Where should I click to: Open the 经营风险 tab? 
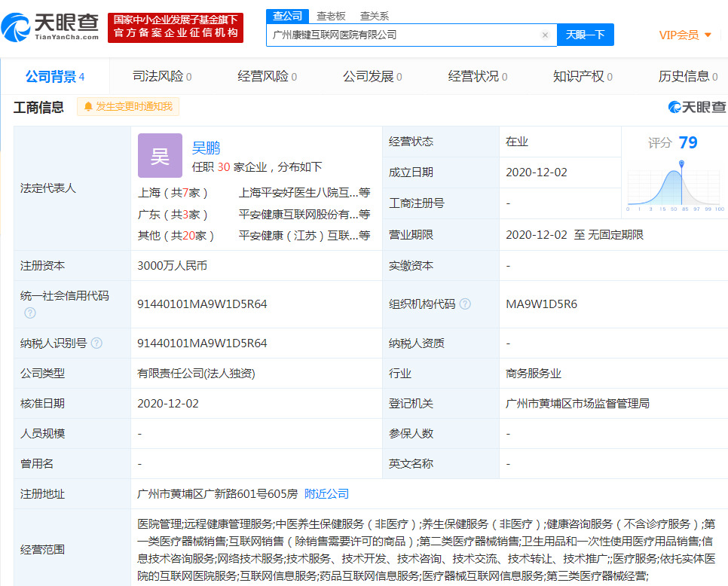tap(267, 76)
